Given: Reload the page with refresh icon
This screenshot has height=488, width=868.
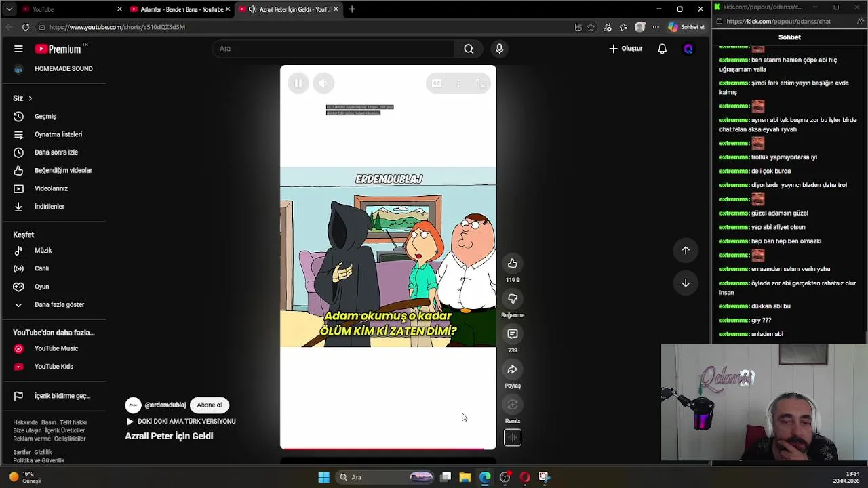Looking at the screenshot, I should [25, 27].
